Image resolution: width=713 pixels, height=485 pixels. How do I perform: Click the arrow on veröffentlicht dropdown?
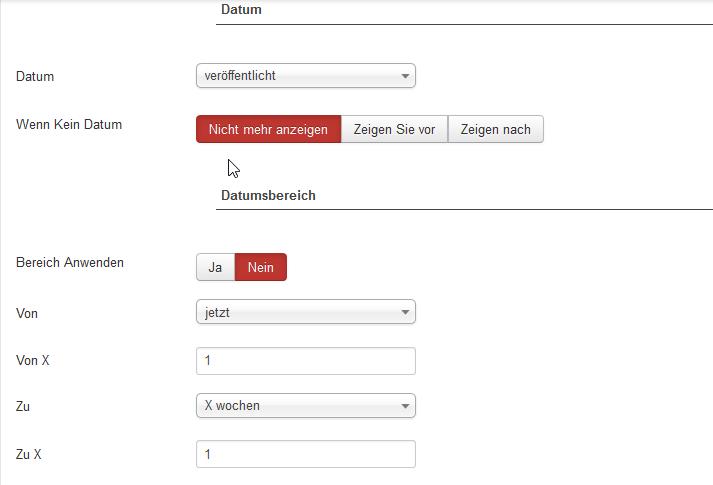[x=405, y=76]
